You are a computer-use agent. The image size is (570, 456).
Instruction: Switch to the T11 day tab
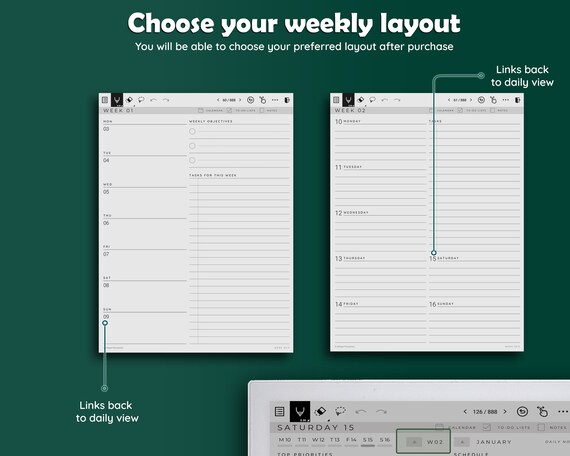pos(302,440)
